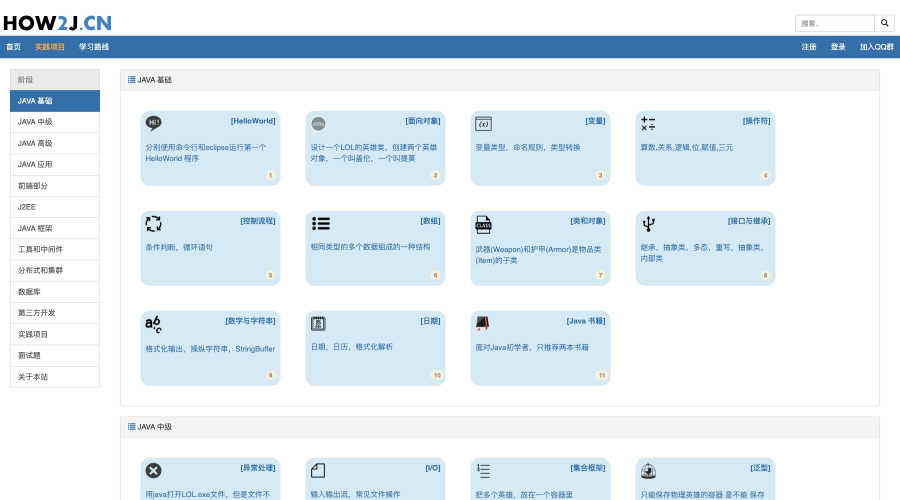This screenshot has width=900, height=500.
Task: Click the book icon on Java 书籍 card
Action: [x=483, y=323]
